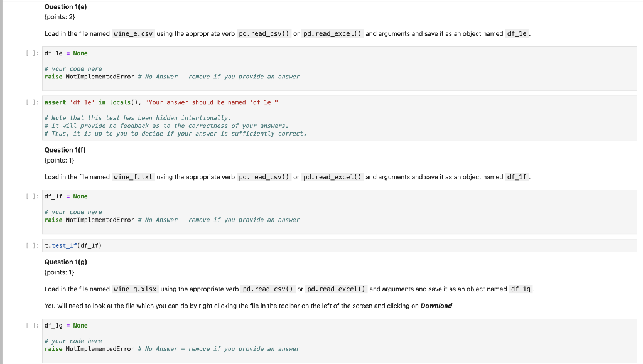This screenshot has width=643, height=364.
Task: Click 'raise NotImplementedError' line in df_1g cell
Action: [172, 349]
